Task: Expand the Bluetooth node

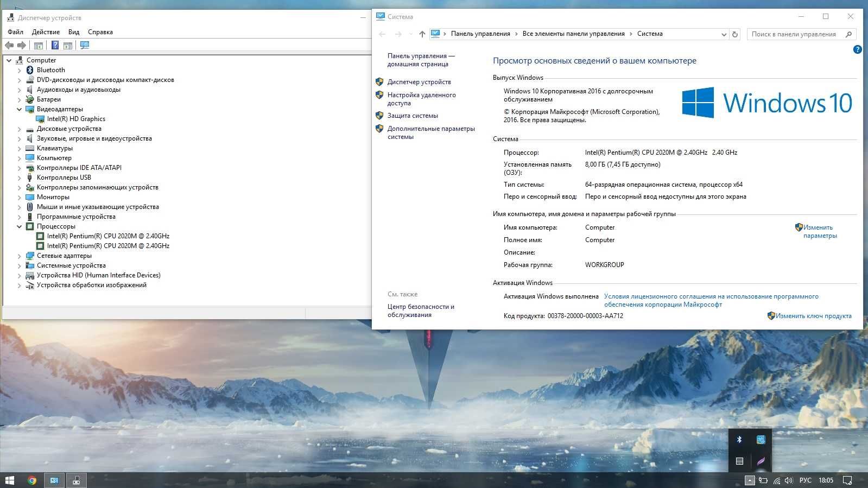Action: pyautogui.click(x=20, y=70)
